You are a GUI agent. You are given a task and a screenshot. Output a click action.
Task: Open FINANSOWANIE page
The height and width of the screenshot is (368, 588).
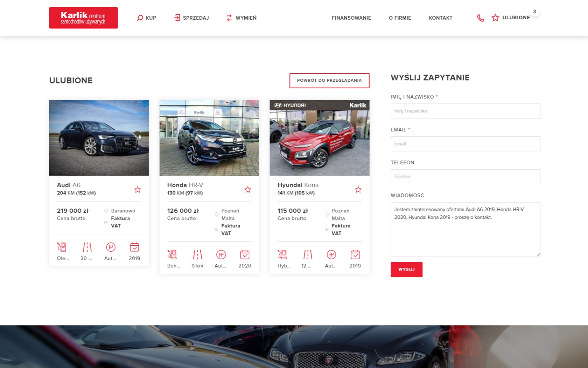pyautogui.click(x=351, y=18)
